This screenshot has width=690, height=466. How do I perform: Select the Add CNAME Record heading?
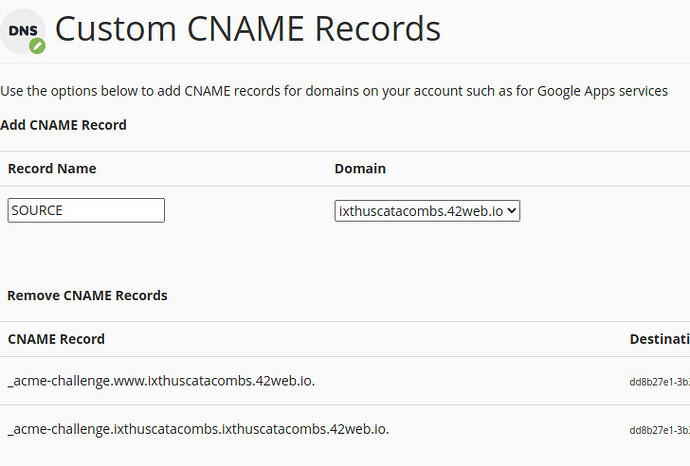pyautogui.click(x=63, y=125)
